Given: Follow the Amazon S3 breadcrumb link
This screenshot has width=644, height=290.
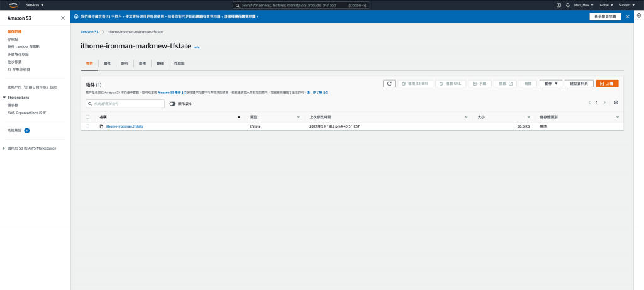Looking at the screenshot, I should tap(89, 31).
